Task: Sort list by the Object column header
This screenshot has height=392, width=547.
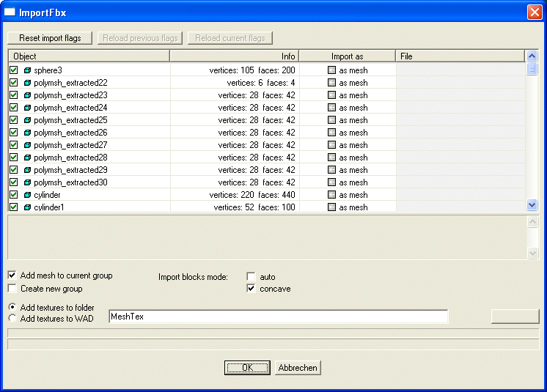Action: (88, 56)
